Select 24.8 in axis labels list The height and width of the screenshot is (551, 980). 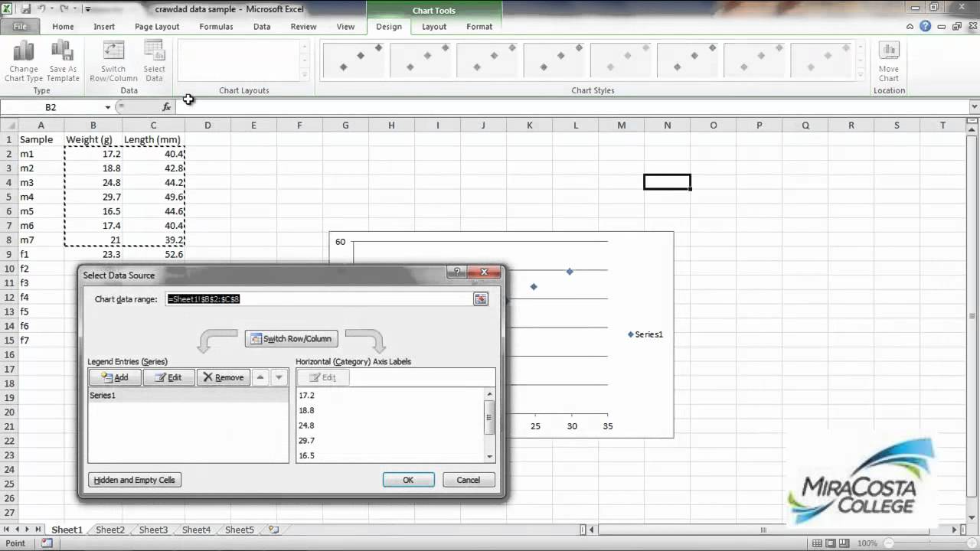click(391, 425)
